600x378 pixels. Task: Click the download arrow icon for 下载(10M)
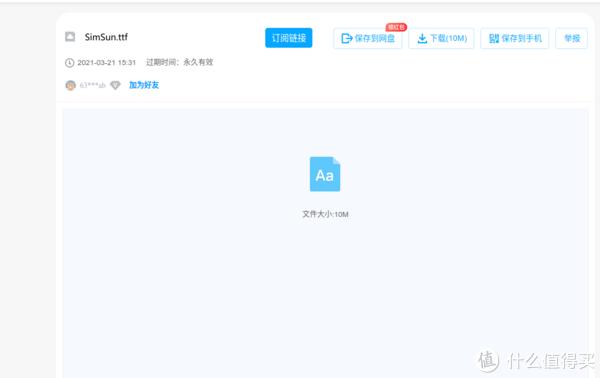pos(422,38)
